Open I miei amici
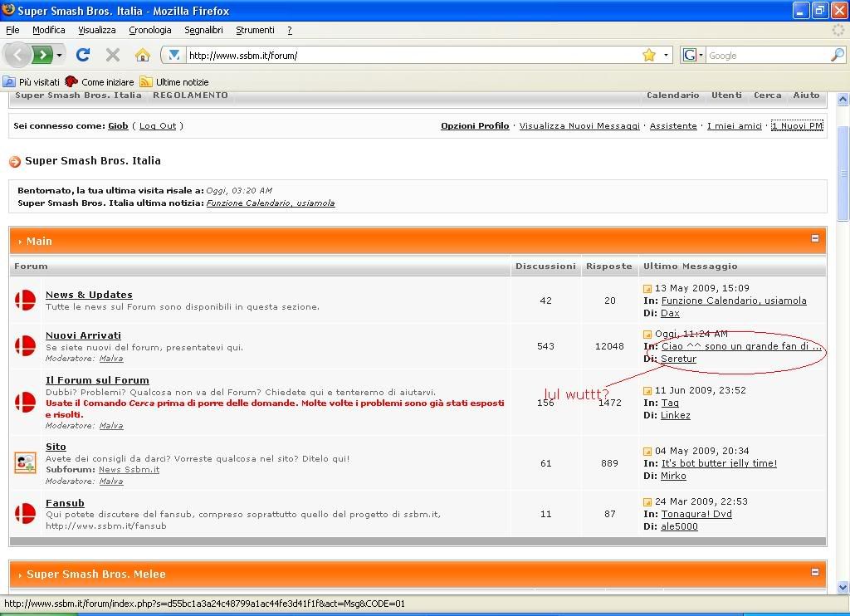The image size is (850, 616). (735, 126)
